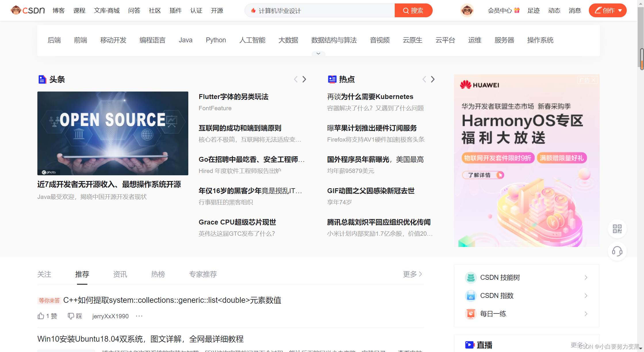Close the Huawei advertisement
Screen dimensions: 644x352
[593, 80]
